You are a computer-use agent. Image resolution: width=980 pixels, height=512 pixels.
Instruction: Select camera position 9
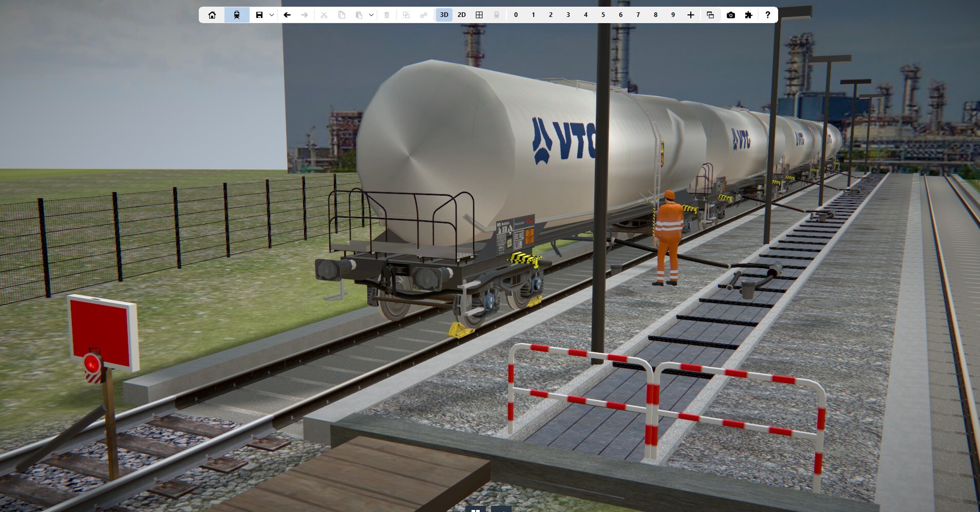coord(673,15)
